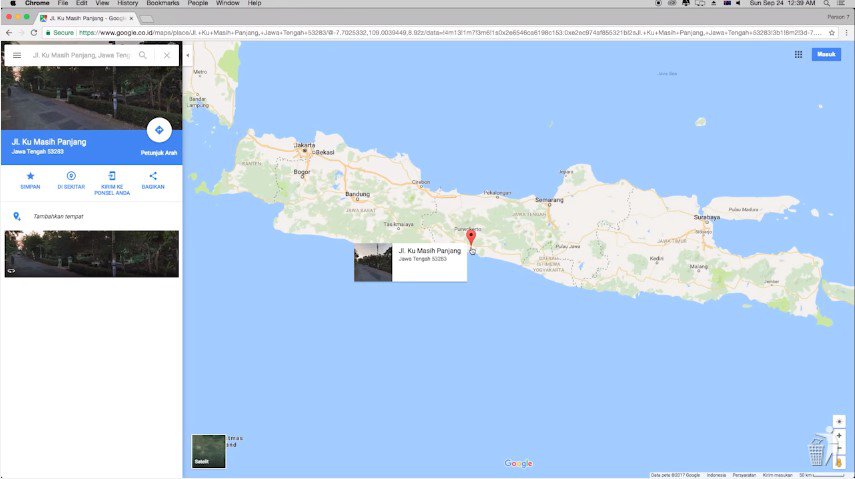Image resolution: width=855 pixels, height=479 pixels.
Task: Select the Jl. Ku Masih Panjang browser tab
Action: pyautogui.click(x=87, y=18)
